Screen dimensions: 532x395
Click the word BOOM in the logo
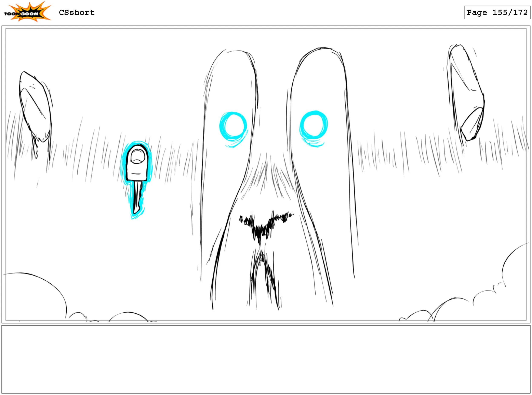[x=30, y=14]
